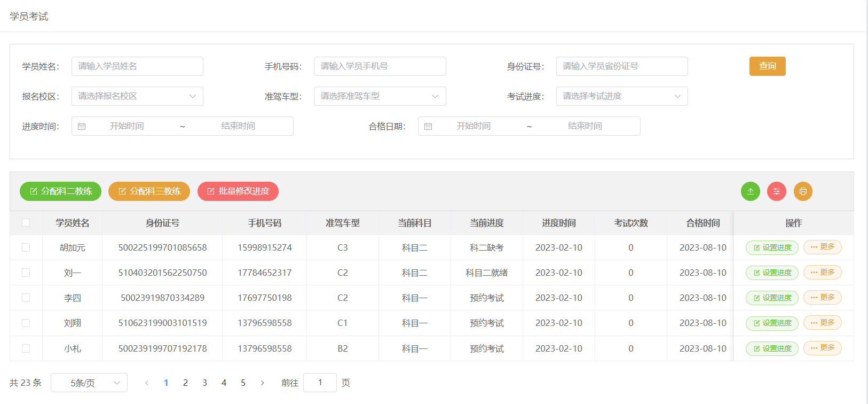Open 更多 menu for 李四
This screenshot has width=868, height=404.
click(x=822, y=297)
